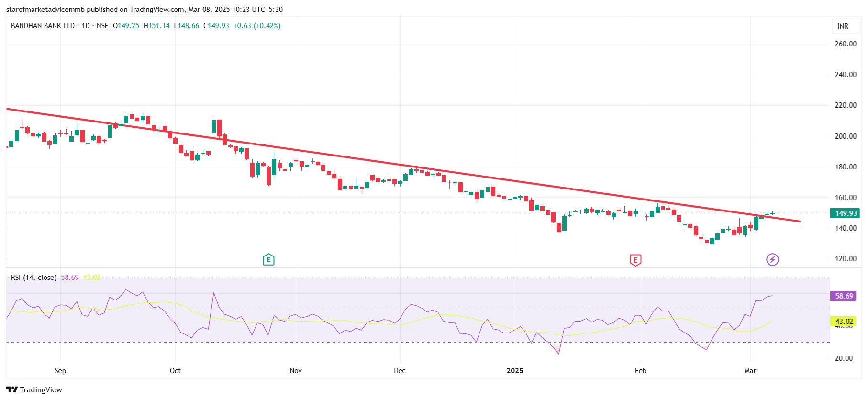Click the 220.00 price scale label

846,105
